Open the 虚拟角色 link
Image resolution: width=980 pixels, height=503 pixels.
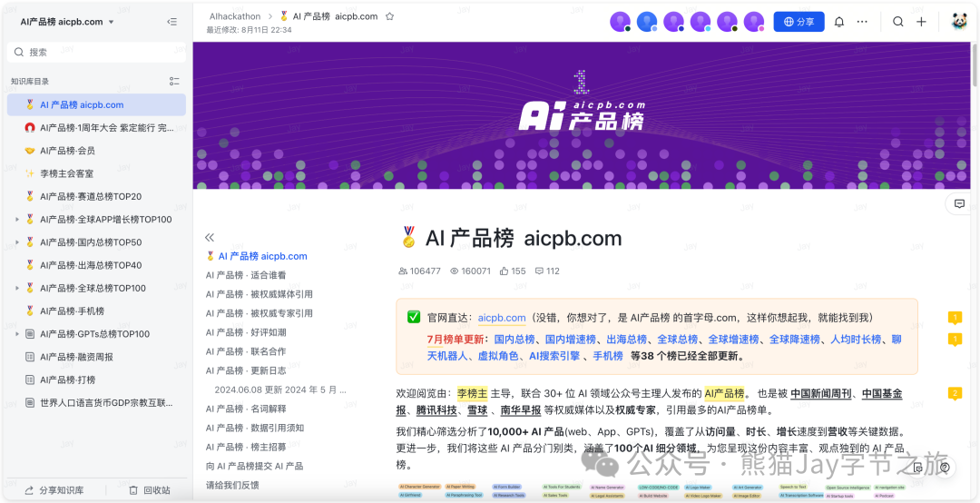499,356
